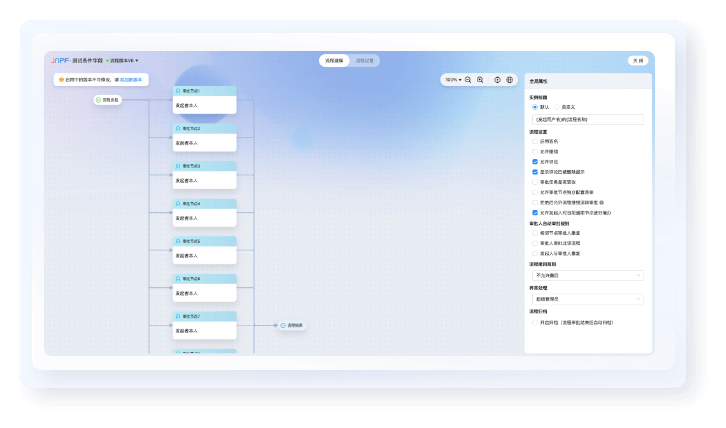
Task: Click 发起者本人 text in 审批节点2
Action: pos(187,143)
